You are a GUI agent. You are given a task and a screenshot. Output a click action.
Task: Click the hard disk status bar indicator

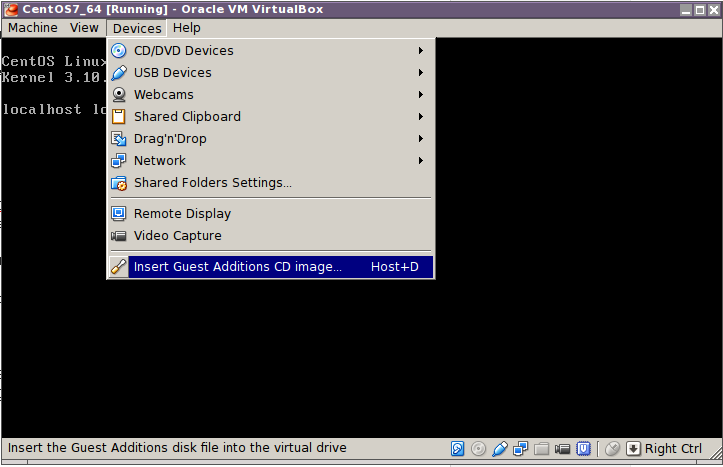tap(457, 449)
